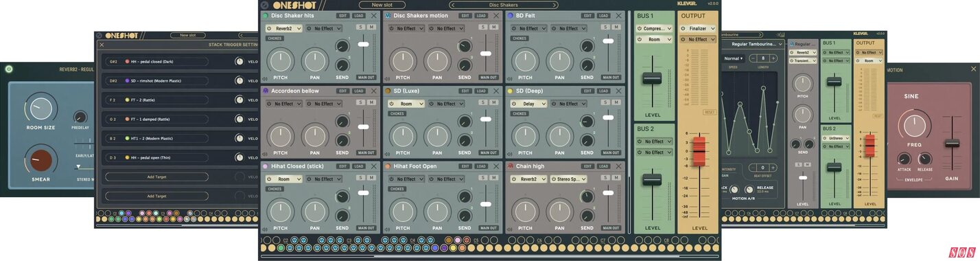Click the Disc Shakers motion slot icon
Viewport: 980px width, 261px height.
(388, 16)
